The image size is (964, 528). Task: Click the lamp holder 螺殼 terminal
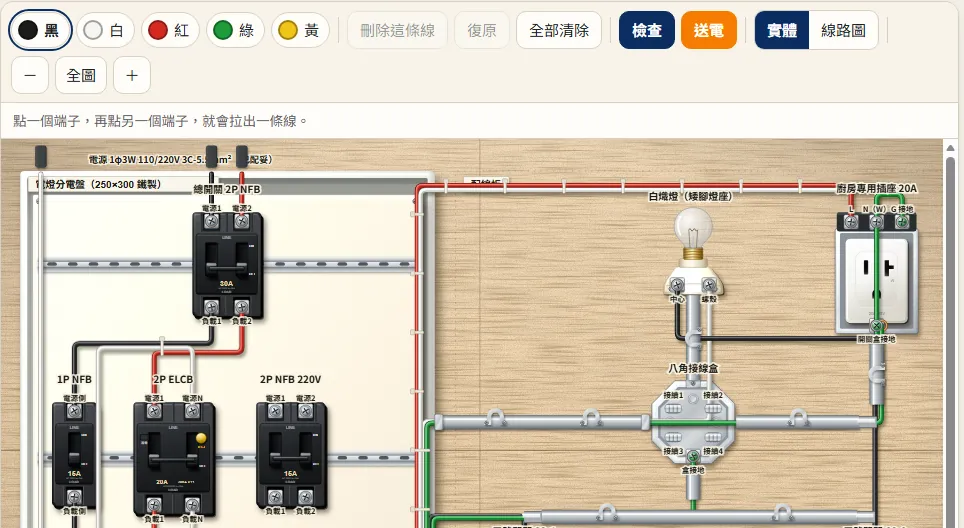[709, 285]
